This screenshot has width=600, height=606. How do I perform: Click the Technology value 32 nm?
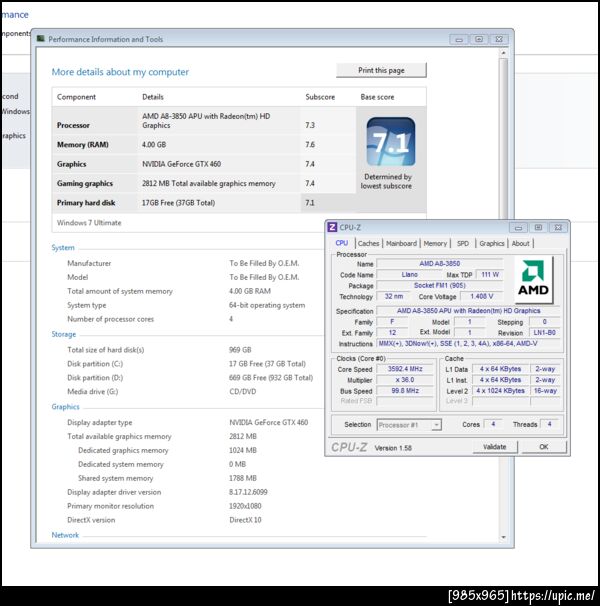[394, 296]
